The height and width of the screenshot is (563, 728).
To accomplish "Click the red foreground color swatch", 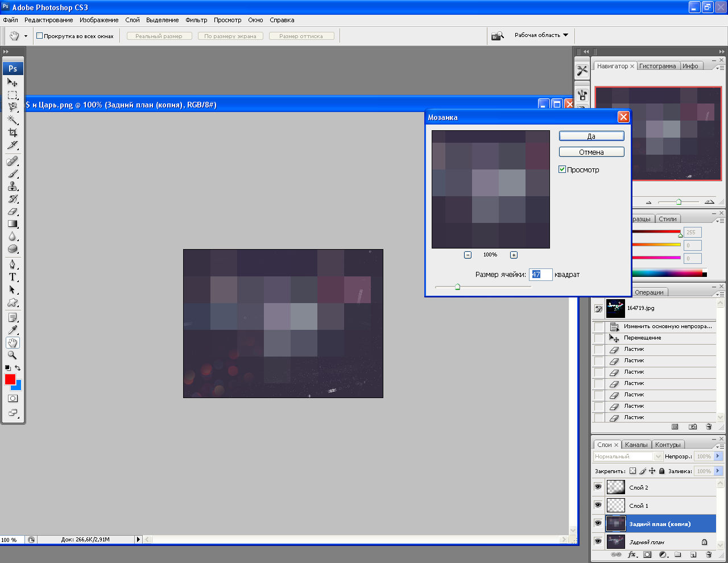I will pyautogui.click(x=10, y=379).
